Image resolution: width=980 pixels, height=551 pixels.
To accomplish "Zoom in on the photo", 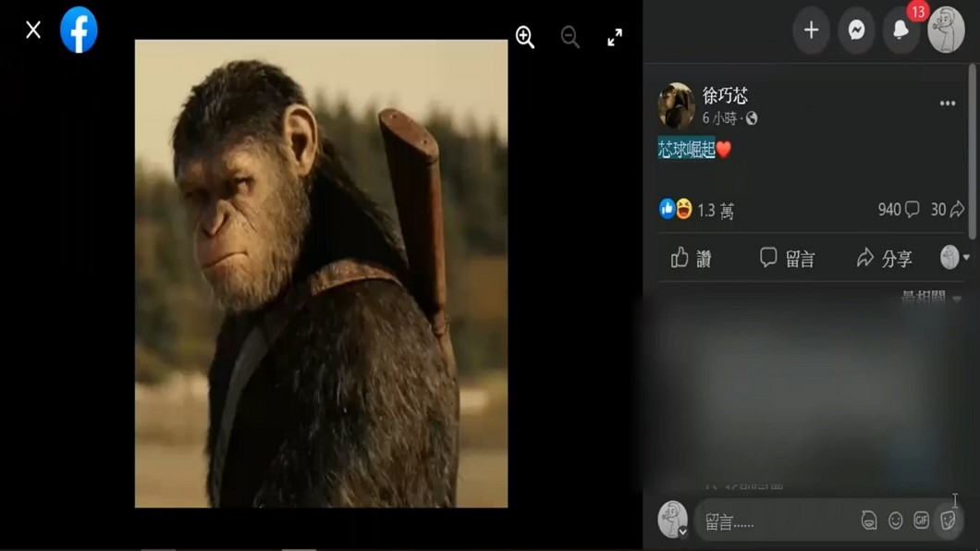I will (525, 38).
